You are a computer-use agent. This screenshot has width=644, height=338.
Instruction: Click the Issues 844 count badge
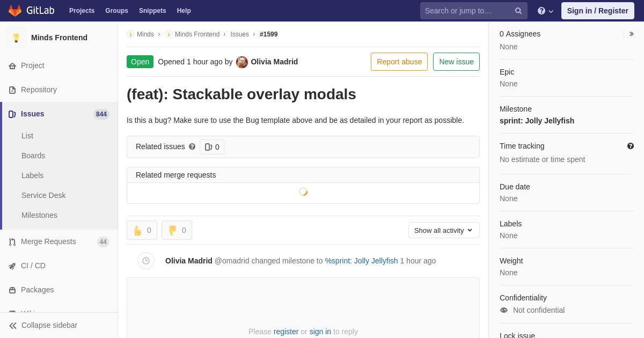click(101, 114)
